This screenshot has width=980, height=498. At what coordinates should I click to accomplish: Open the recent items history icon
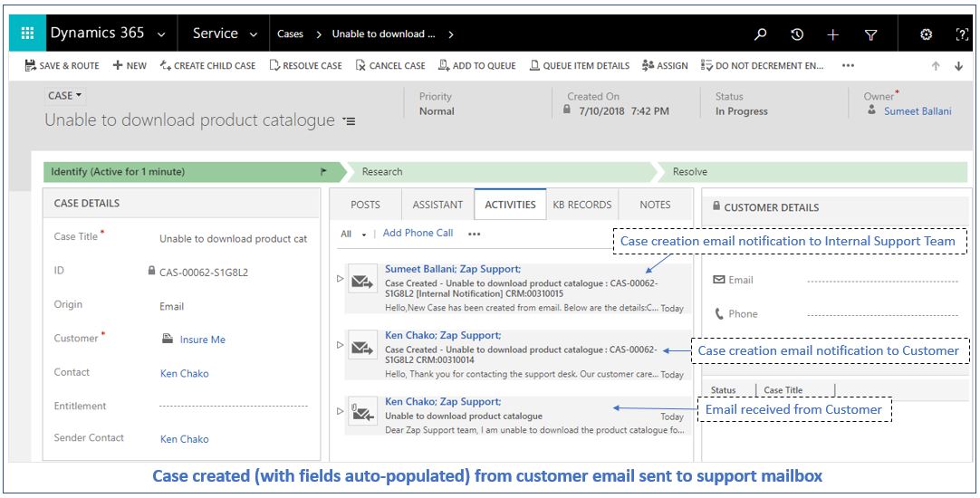(x=797, y=34)
